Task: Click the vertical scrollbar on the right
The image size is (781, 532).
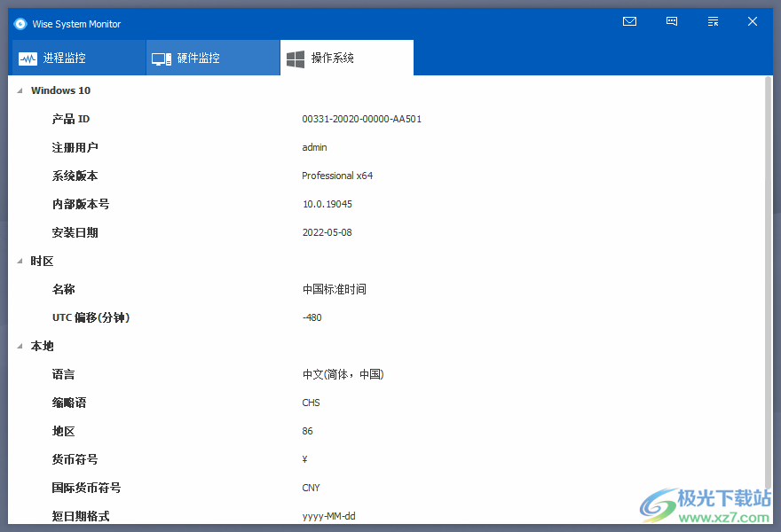Action: pyautogui.click(x=769, y=282)
